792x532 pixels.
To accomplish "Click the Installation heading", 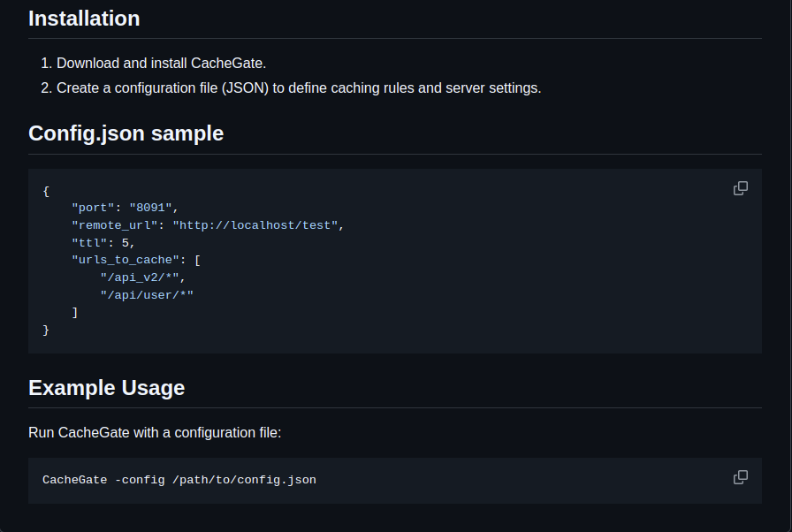I will coord(84,19).
